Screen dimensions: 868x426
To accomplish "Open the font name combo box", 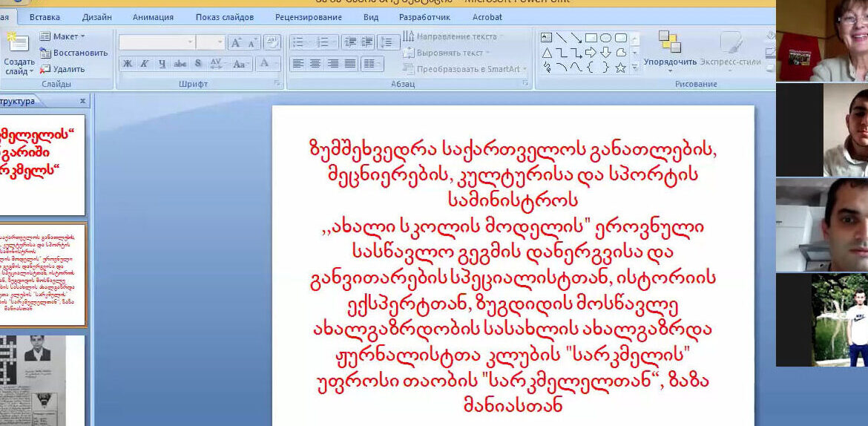I will coord(157,42).
